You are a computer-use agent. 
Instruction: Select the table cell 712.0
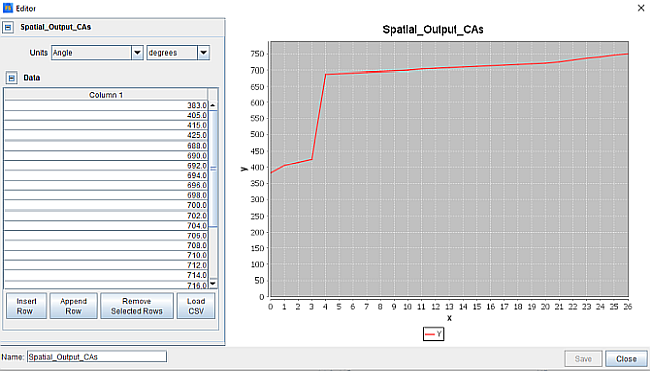(106, 265)
